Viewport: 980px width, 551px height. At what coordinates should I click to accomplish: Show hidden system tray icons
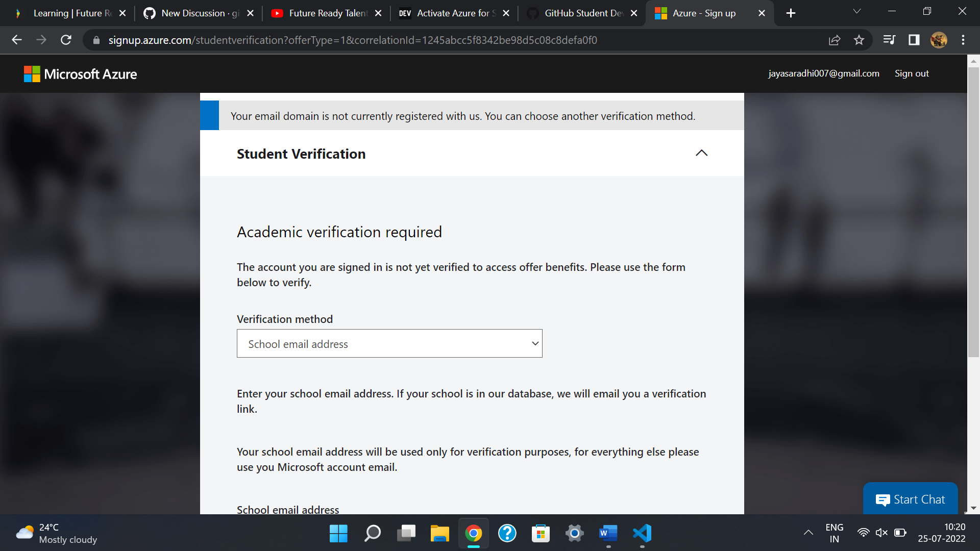coord(808,533)
